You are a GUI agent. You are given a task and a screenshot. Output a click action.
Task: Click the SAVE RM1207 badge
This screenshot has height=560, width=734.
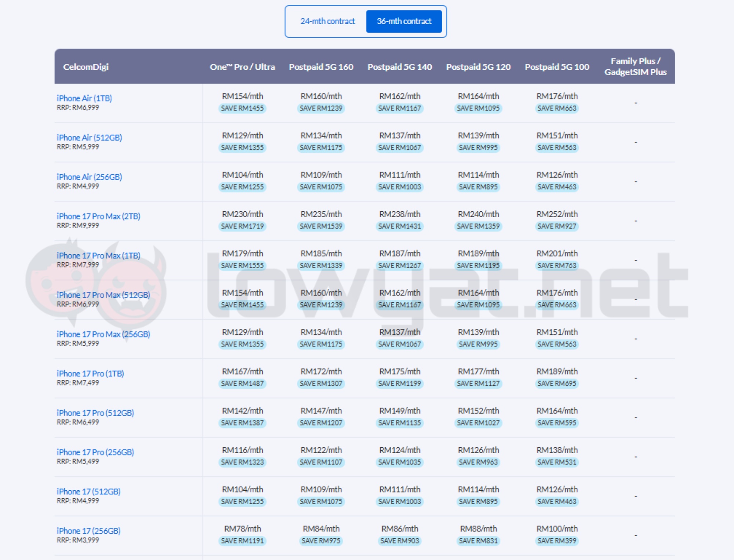pyautogui.click(x=321, y=423)
